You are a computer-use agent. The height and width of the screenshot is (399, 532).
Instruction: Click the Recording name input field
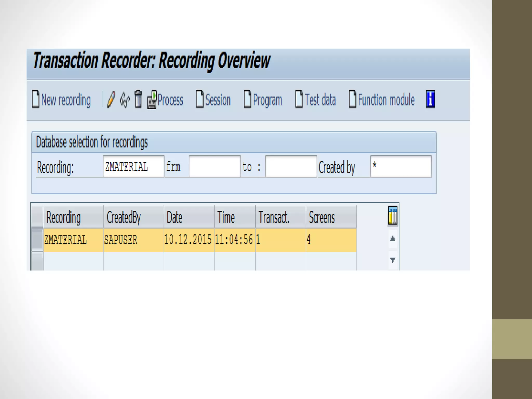[134, 167]
